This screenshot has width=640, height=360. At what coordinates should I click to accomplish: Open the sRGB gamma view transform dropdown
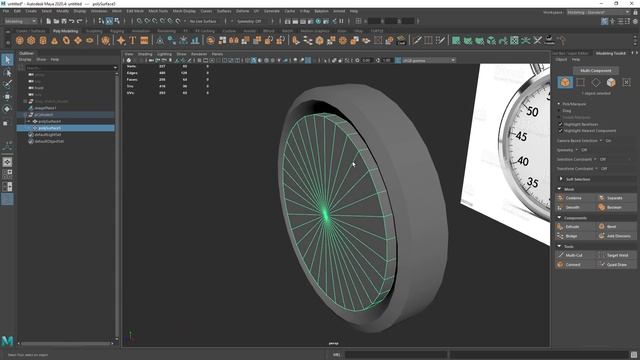pos(429,60)
